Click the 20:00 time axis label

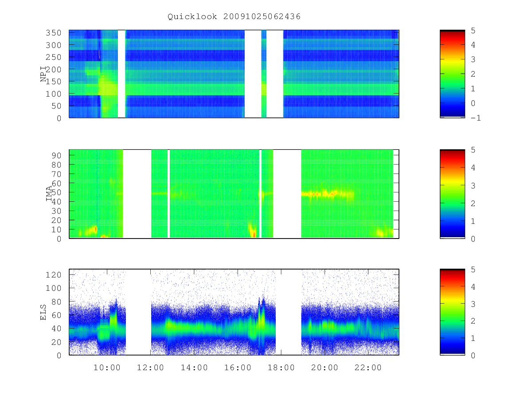tap(325, 368)
